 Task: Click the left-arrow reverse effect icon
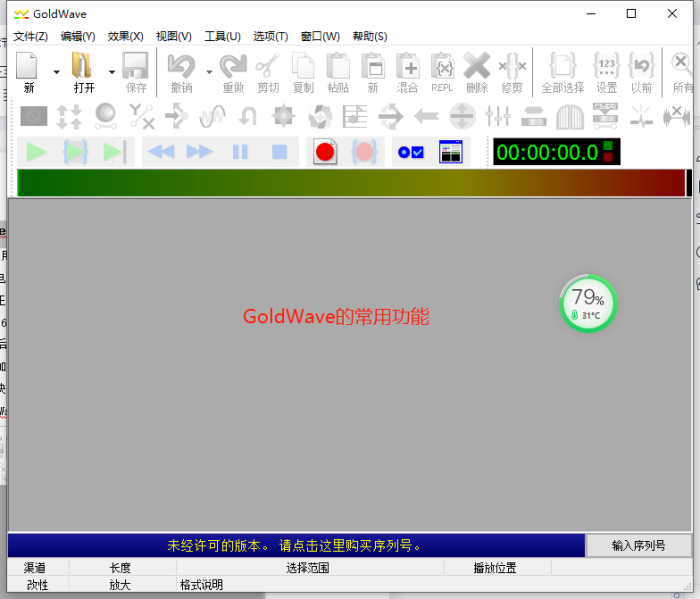(x=426, y=116)
